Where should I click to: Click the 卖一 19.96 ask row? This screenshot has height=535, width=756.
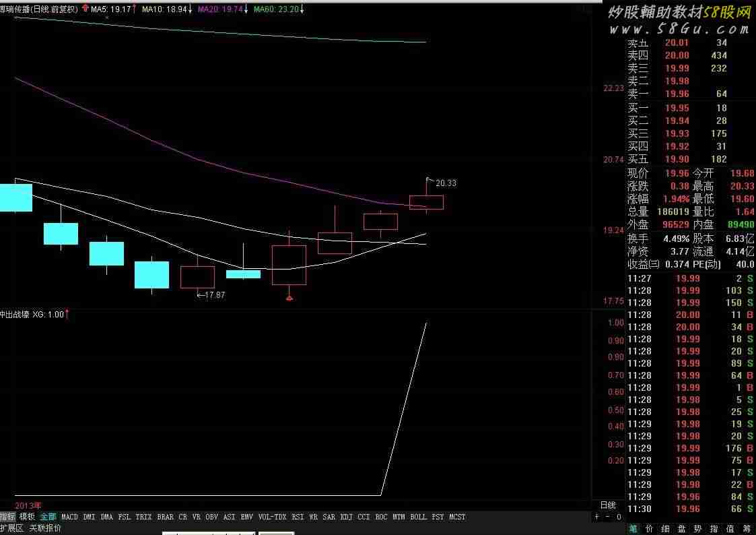coord(677,94)
